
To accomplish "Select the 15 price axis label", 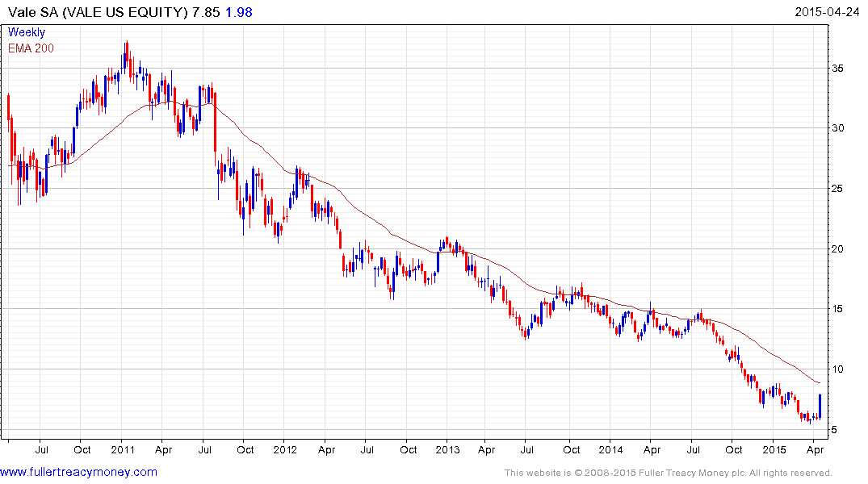I will click(837, 309).
